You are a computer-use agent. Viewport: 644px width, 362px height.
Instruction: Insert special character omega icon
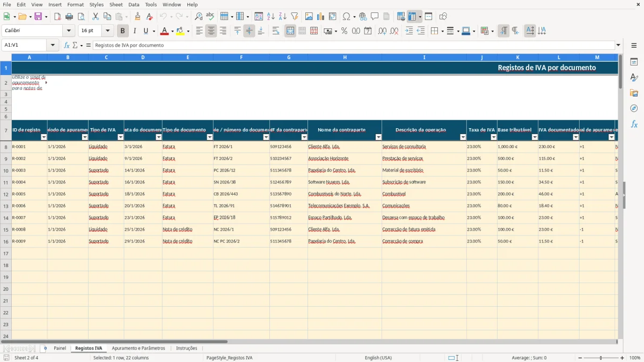346,17
